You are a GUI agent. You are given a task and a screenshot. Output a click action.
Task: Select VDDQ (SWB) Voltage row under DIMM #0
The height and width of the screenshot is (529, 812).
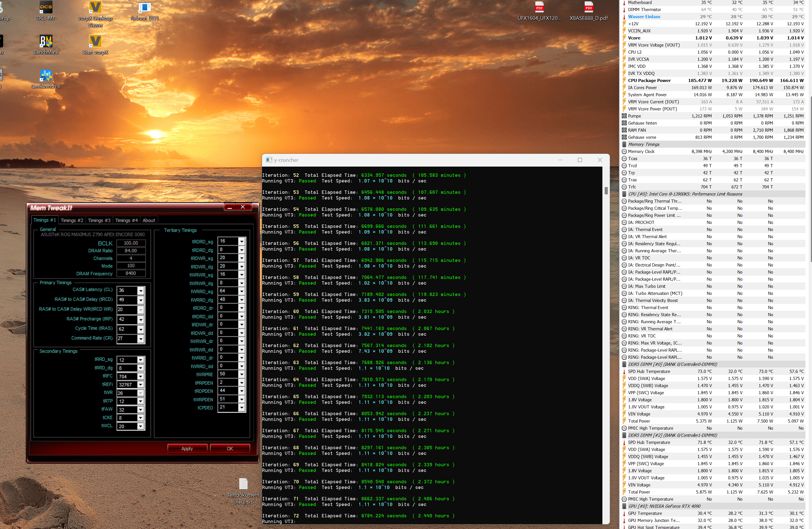tap(713, 386)
